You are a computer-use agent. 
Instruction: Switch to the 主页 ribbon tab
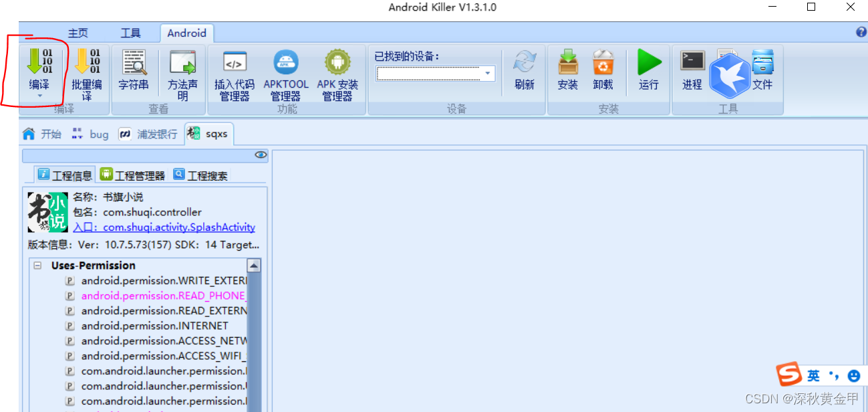(x=78, y=33)
